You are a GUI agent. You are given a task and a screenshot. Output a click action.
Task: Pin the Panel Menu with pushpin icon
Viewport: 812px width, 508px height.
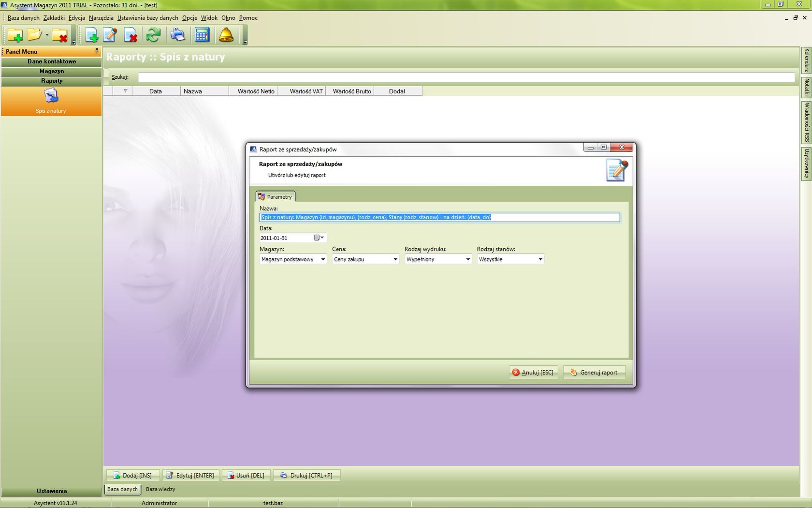[x=97, y=51]
